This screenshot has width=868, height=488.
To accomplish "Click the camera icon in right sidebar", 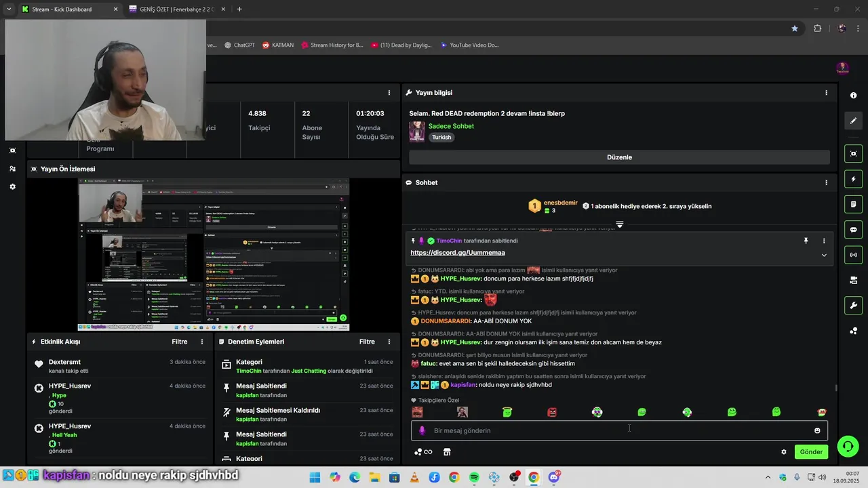I will coord(853,280).
